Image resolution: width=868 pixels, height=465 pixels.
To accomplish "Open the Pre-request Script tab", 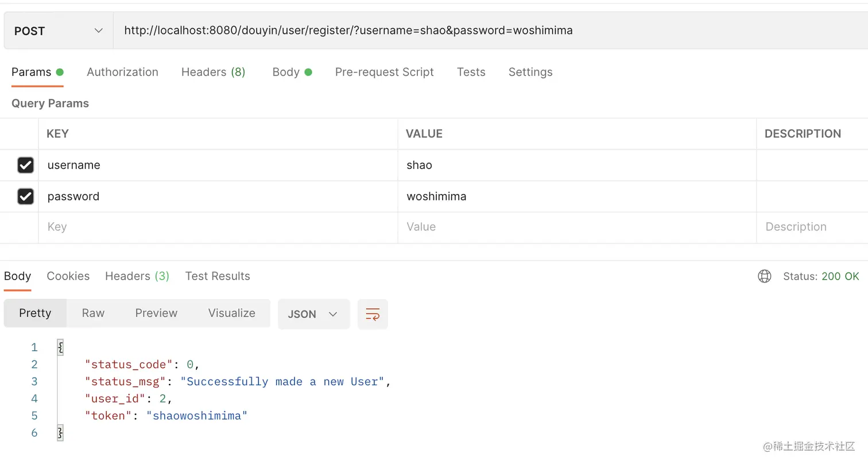I will [x=384, y=72].
